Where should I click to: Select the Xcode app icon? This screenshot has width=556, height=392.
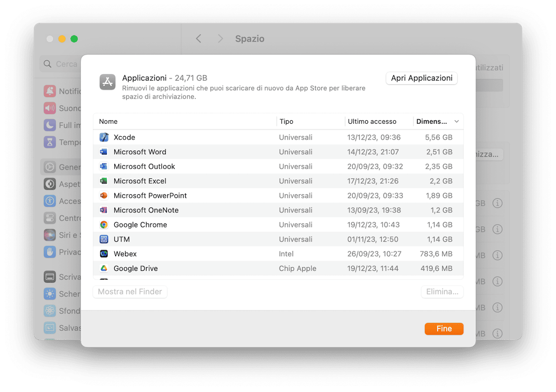[x=104, y=137]
